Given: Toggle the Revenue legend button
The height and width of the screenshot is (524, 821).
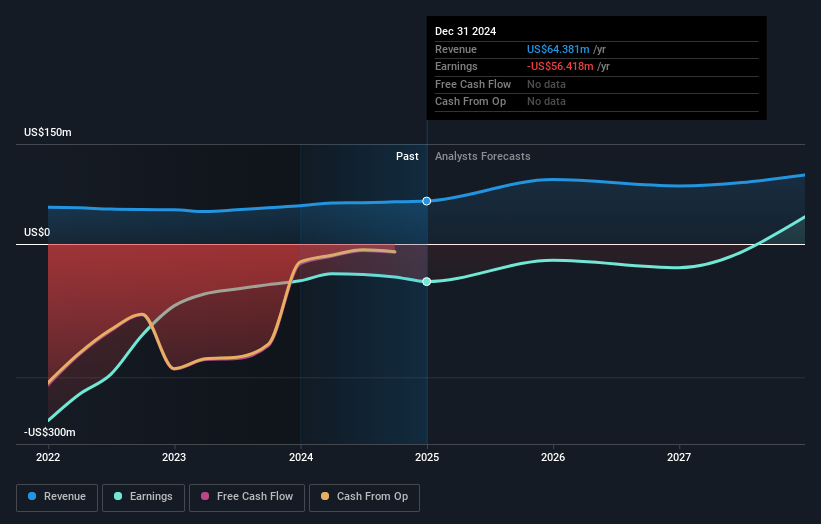Looking at the screenshot, I should click(x=57, y=497).
